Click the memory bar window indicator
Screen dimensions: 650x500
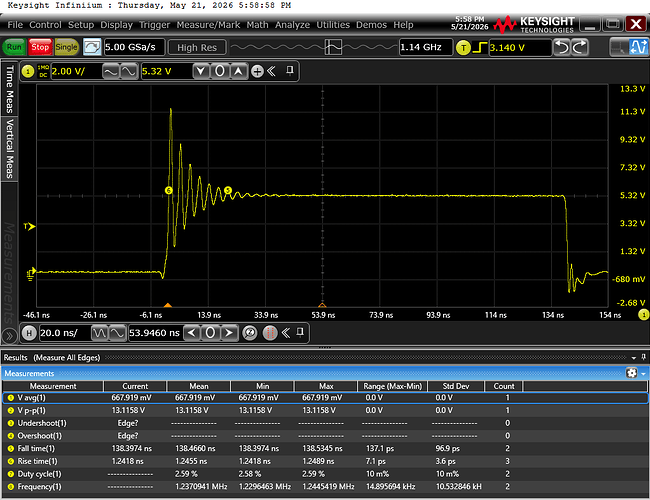[333, 47]
